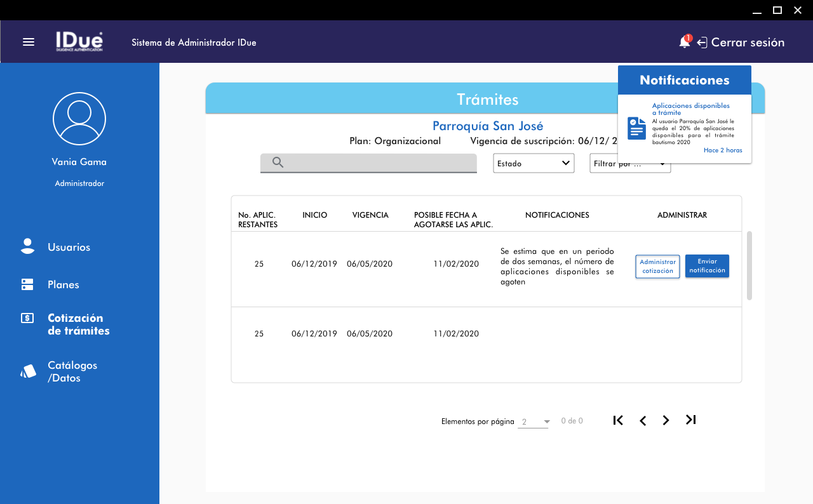Expand the Estado dropdown
The image size is (813, 504).
[x=534, y=163]
